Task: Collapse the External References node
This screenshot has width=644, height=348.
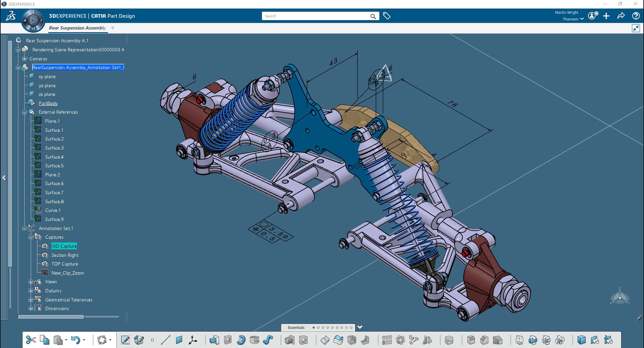Action: (x=24, y=112)
